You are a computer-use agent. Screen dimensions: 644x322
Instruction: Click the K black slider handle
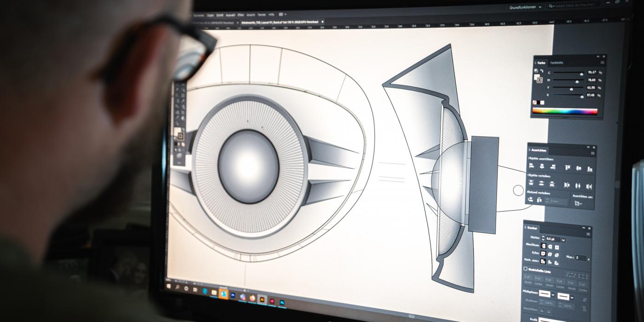[x=582, y=97]
